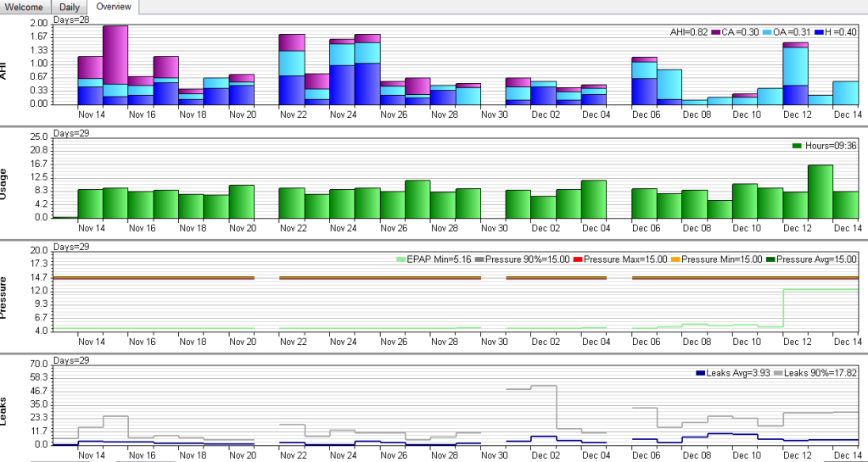
Task: Click the orange Pressure Min legend swatch
Action: click(x=675, y=259)
